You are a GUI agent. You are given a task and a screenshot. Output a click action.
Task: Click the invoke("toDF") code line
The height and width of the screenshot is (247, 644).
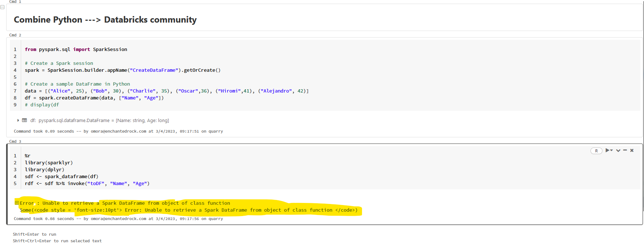(87, 184)
